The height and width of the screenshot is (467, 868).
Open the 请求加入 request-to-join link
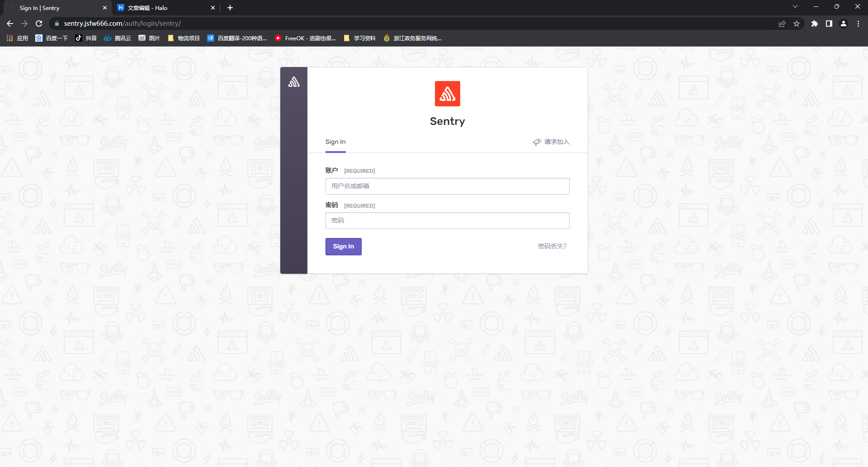coord(551,142)
